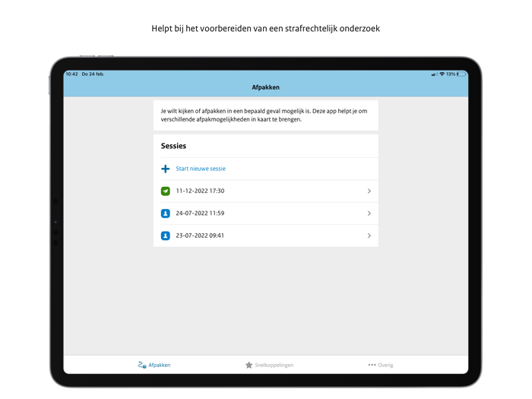Screen dimensions: 532x399
Task: Expand chevron of 24-07-2022 11:59 row
Action: (x=369, y=214)
